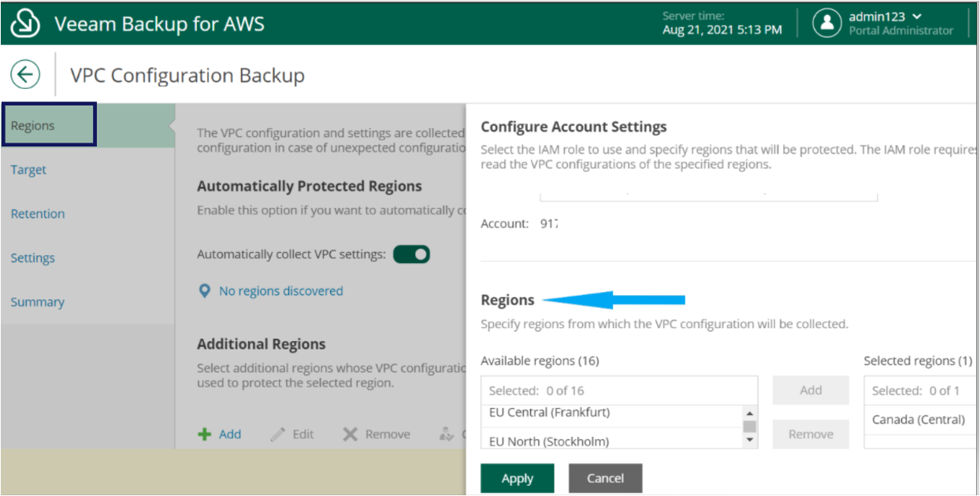980x496 pixels.
Task: Select Canada (Central) in selected regions
Action: (920, 420)
